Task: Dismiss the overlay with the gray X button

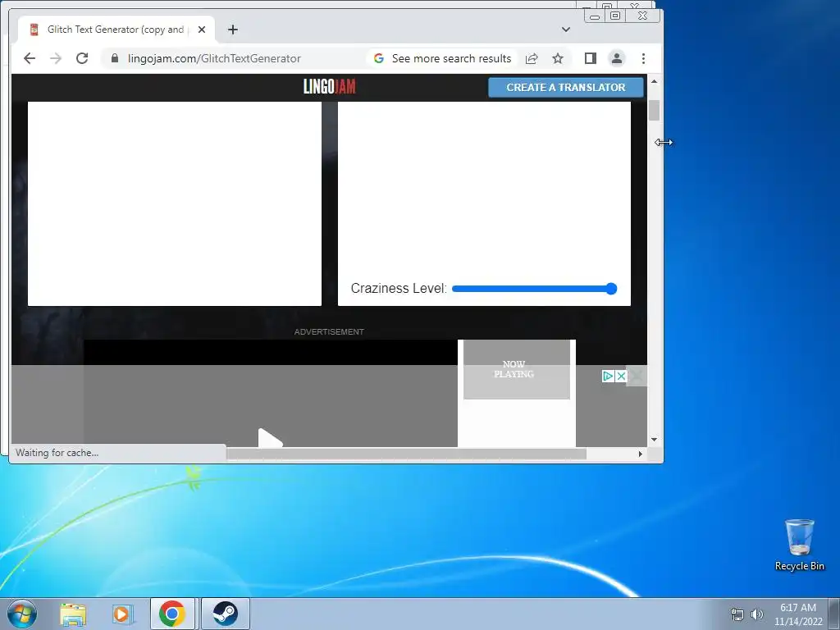Action: (x=637, y=376)
